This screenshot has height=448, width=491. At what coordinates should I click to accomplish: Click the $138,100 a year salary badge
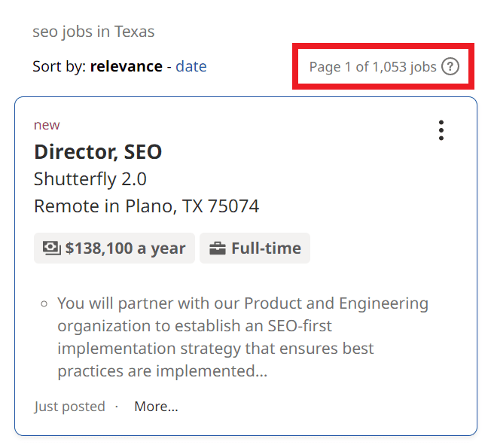point(114,248)
